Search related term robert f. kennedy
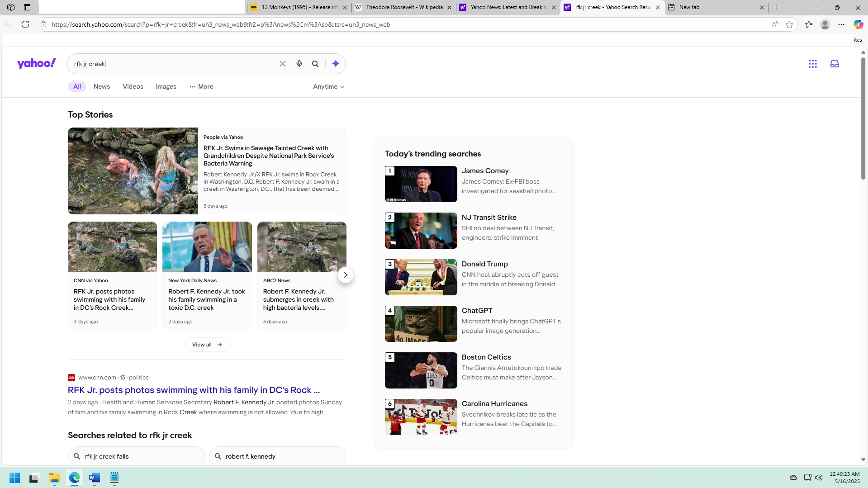868x488 pixels. [x=278, y=456]
